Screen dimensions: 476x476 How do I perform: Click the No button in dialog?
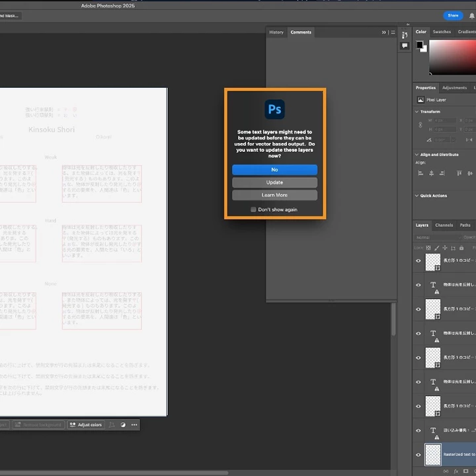pyautogui.click(x=275, y=170)
